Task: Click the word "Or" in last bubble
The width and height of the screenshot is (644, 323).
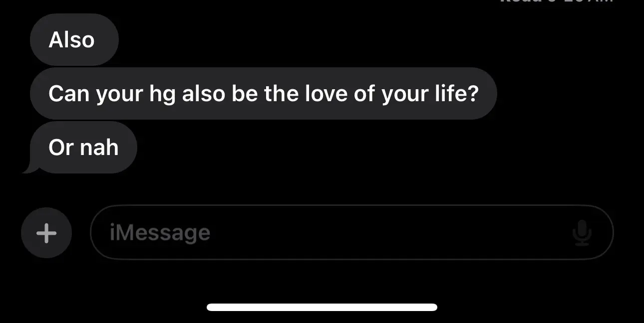Action: tap(61, 147)
